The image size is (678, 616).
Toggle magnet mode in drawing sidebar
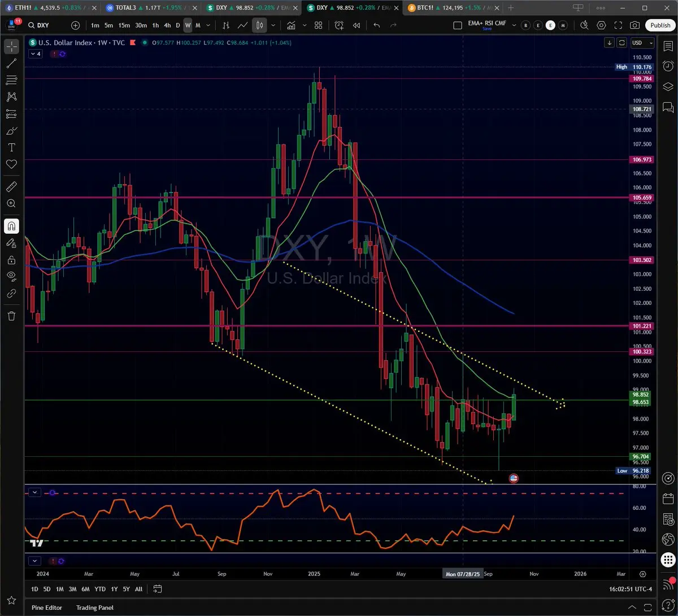[x=11, y=226]
